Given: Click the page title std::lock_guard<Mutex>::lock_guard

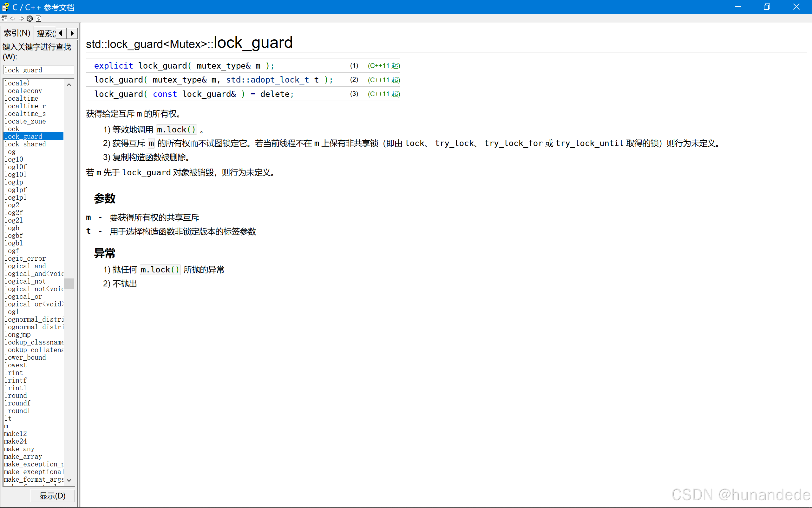Looking at the screenshot, I should click(x=189, y=43).
